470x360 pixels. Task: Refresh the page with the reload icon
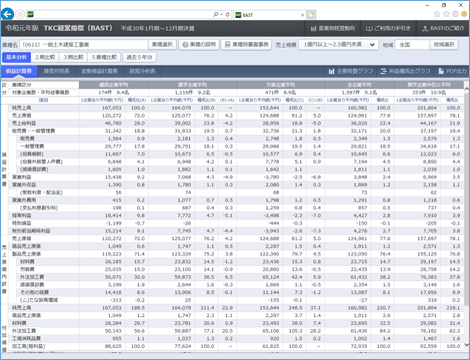(x=228, y=14)
